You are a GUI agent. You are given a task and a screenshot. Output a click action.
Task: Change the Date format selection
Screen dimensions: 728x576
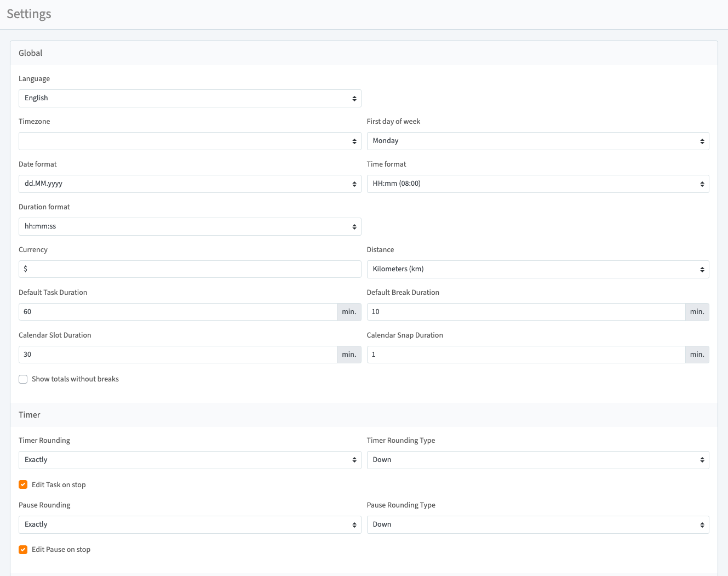tap(190, 184)
